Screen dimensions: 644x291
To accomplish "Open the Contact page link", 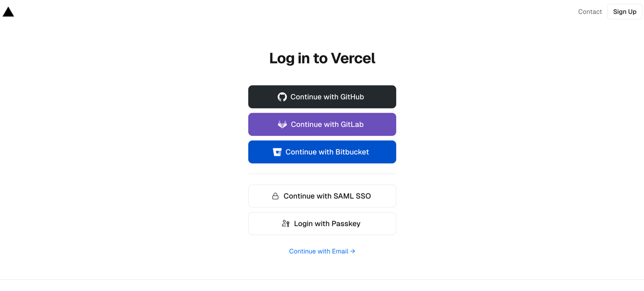I will click(590, 12).
